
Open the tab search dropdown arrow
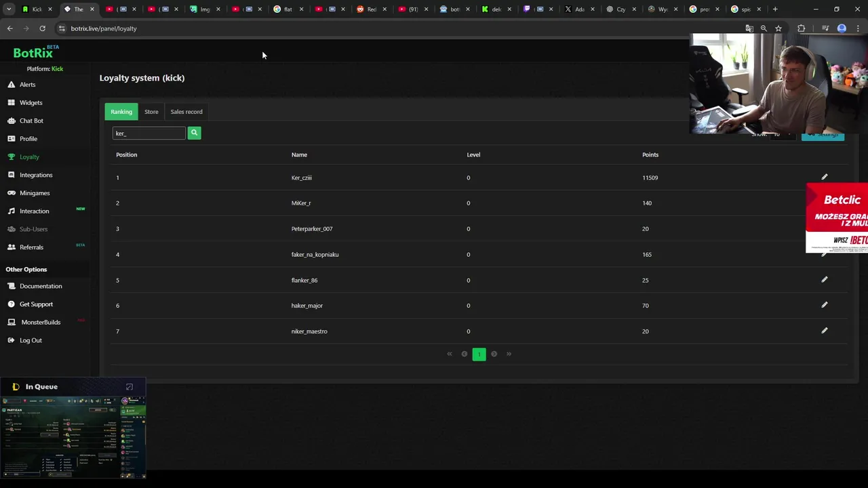9,9
